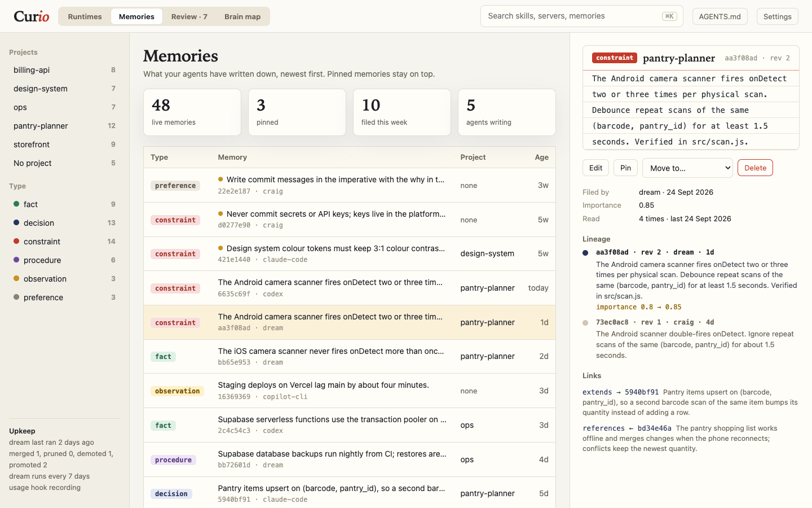Filter by pantry-planner project
This screenshot has height=508, width=812.
click(x=64, y=126)
